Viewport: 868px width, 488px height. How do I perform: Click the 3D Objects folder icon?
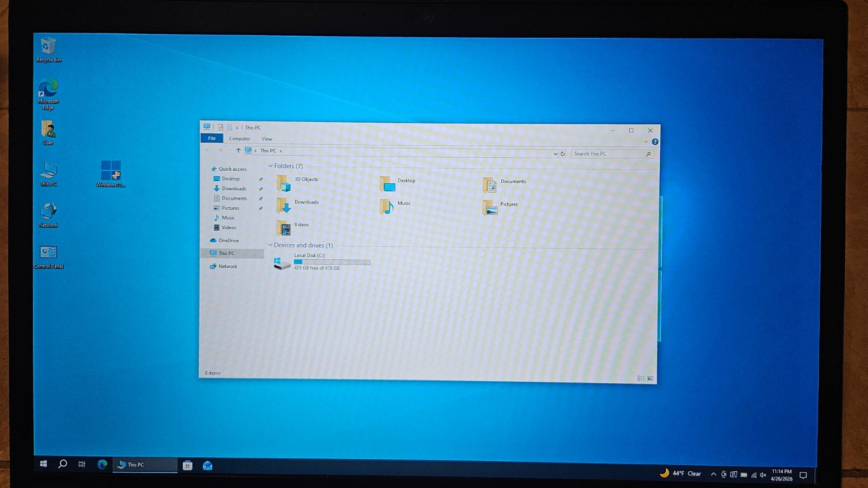tap(284, 183)
